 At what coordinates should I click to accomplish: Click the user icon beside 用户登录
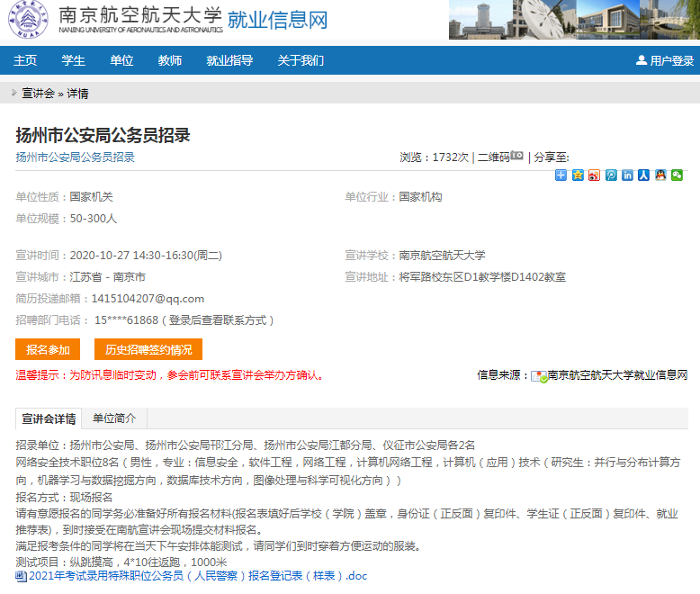[x=642, y=59]
